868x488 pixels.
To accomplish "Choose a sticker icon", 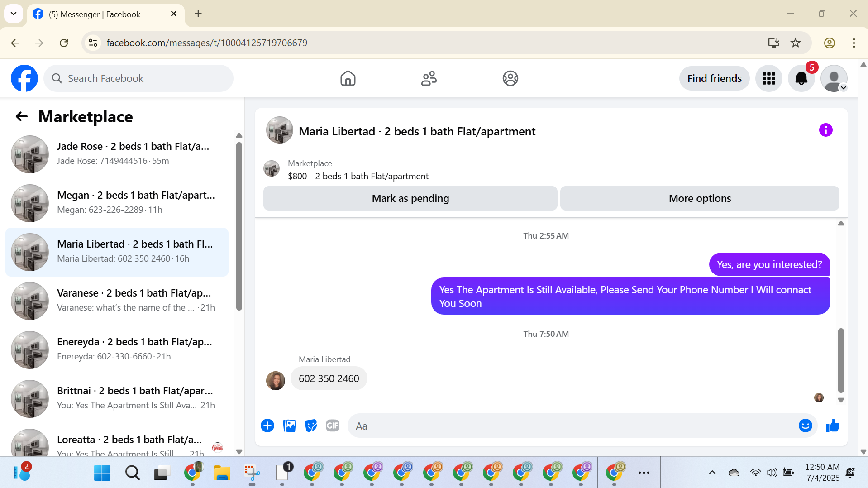I will [311, 426].
